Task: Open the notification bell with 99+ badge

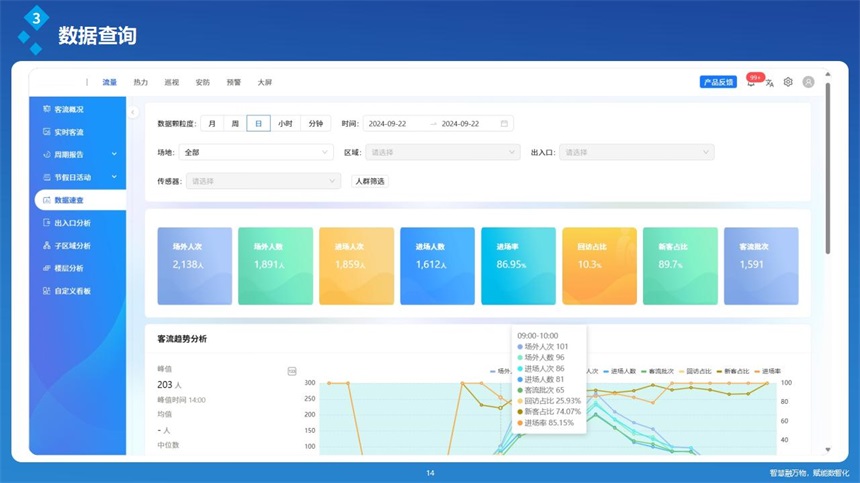Action: [x=751, y=83]
